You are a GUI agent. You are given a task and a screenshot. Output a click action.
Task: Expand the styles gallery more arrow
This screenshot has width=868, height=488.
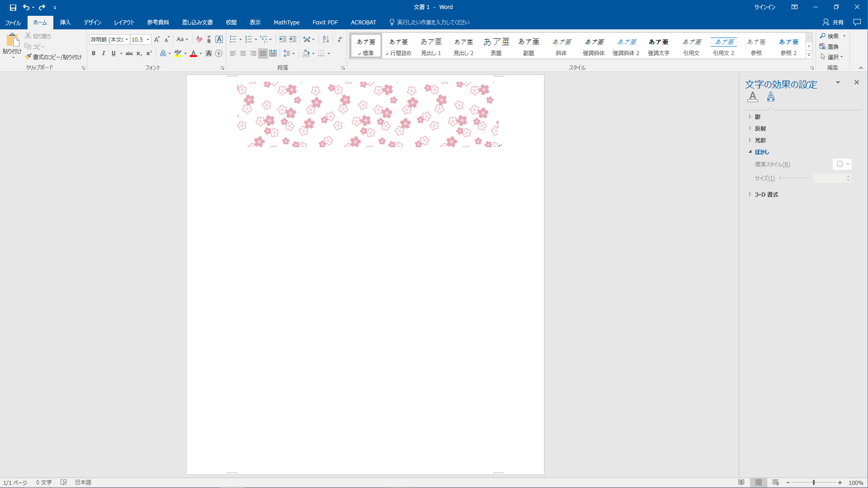809,55
